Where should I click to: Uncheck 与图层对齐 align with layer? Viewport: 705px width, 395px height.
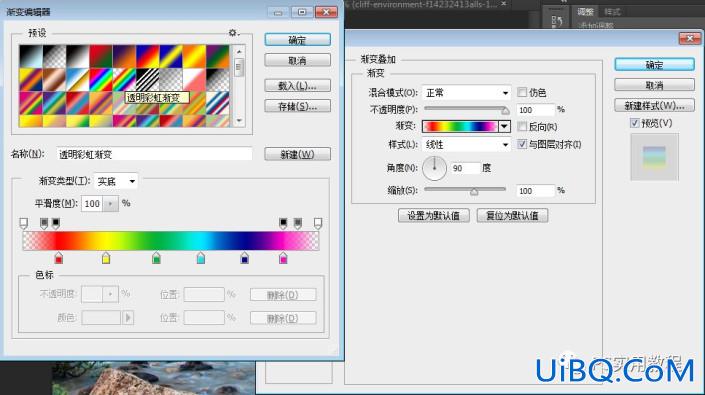[522, 144]
